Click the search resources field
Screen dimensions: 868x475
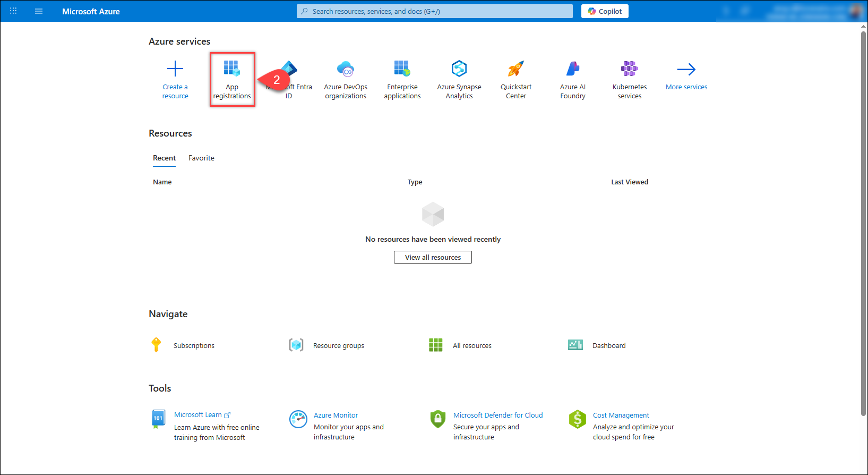[434, 11]
